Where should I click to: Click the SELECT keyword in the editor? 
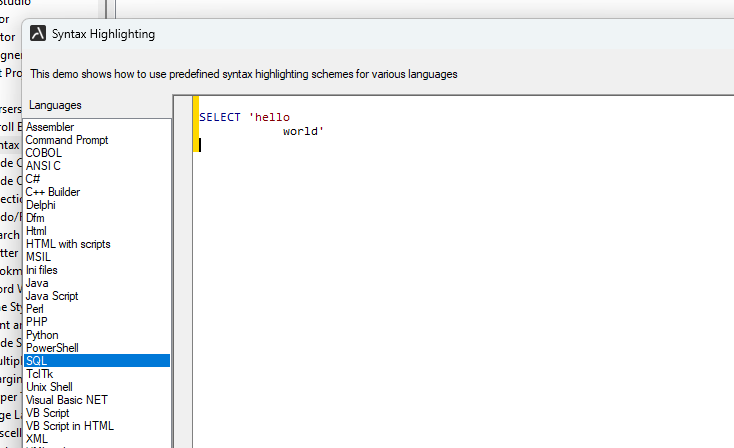pyautogui.click(x=220, y=118)
